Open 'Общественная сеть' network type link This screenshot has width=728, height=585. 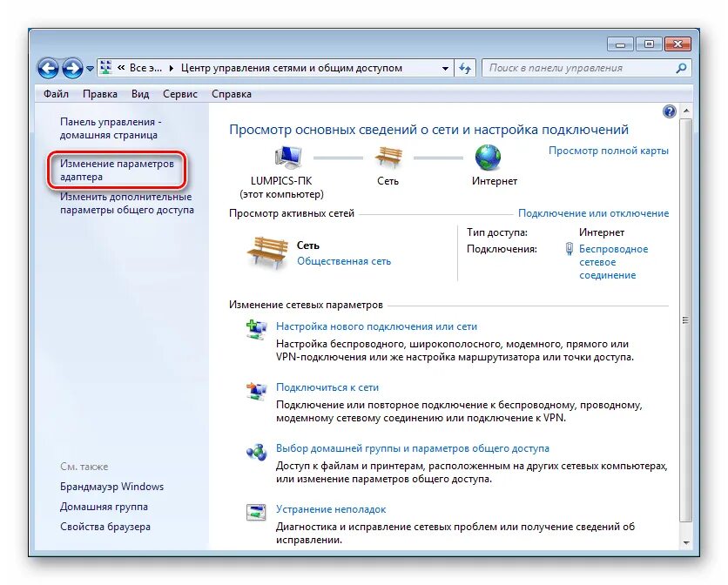pos(344,261)
